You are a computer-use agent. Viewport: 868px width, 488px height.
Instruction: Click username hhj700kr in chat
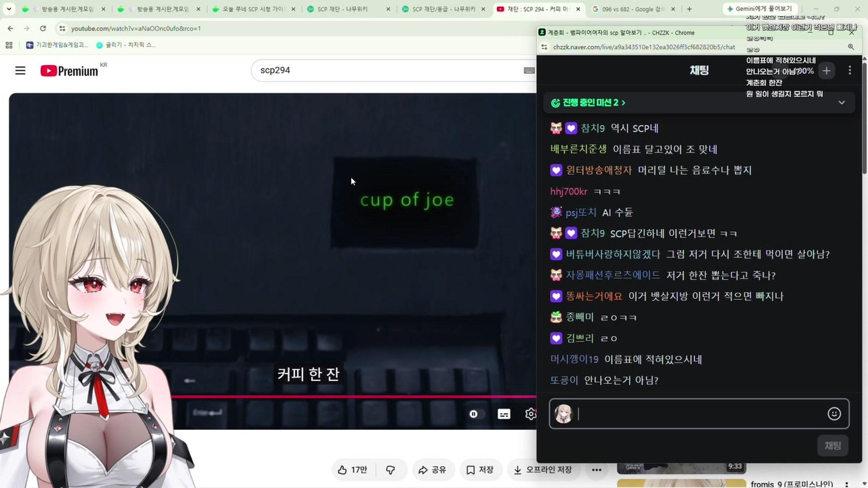click(x=569, y=191)
